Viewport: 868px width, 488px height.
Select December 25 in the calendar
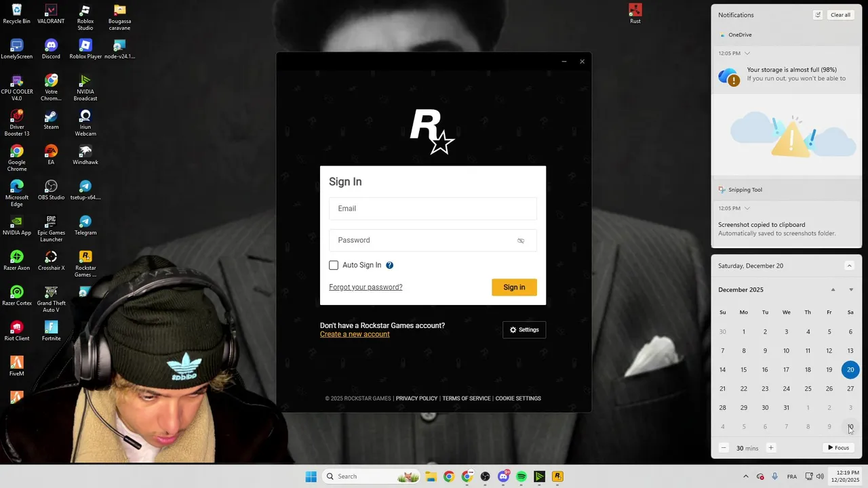pyautogui.click(x=808, y=388)
